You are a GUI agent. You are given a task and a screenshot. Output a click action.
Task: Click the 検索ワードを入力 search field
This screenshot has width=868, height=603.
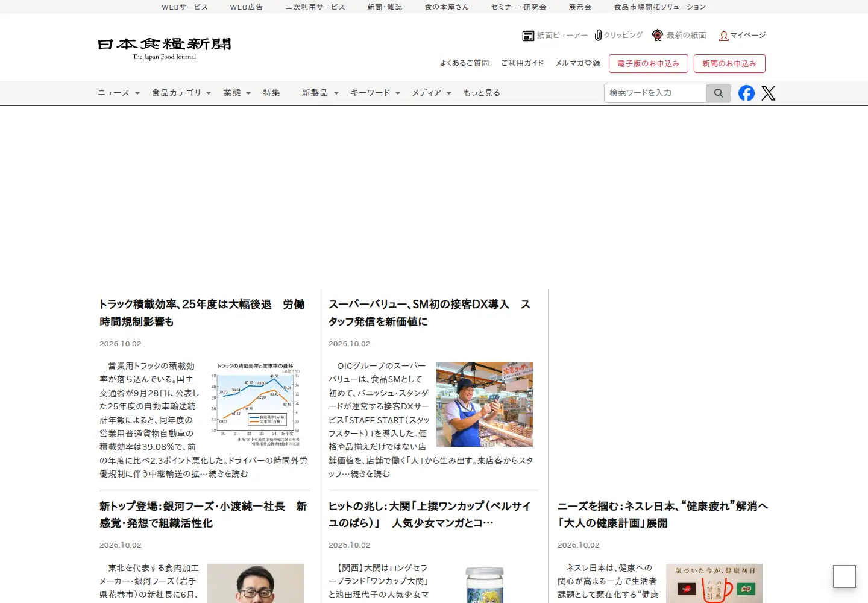click(655, 93)
